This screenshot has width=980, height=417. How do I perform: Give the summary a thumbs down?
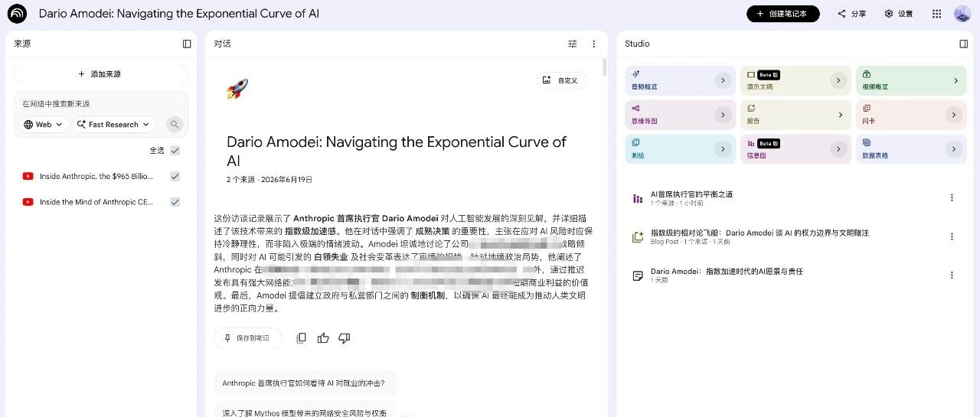(345, 337)
